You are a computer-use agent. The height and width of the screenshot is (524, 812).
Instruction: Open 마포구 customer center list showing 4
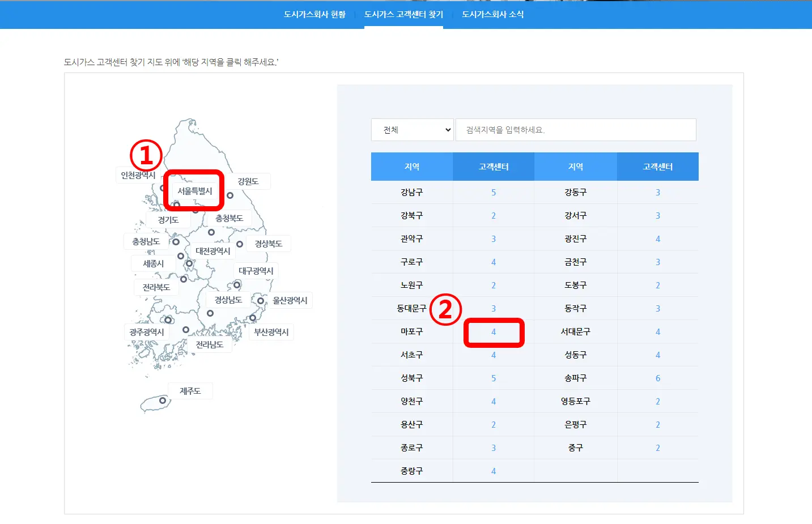pos(493,331)
